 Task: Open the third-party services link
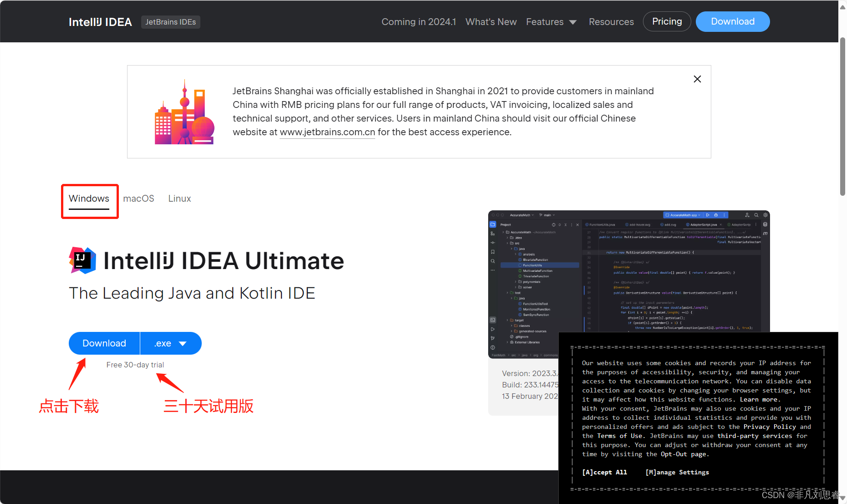[x=755, y=436]
